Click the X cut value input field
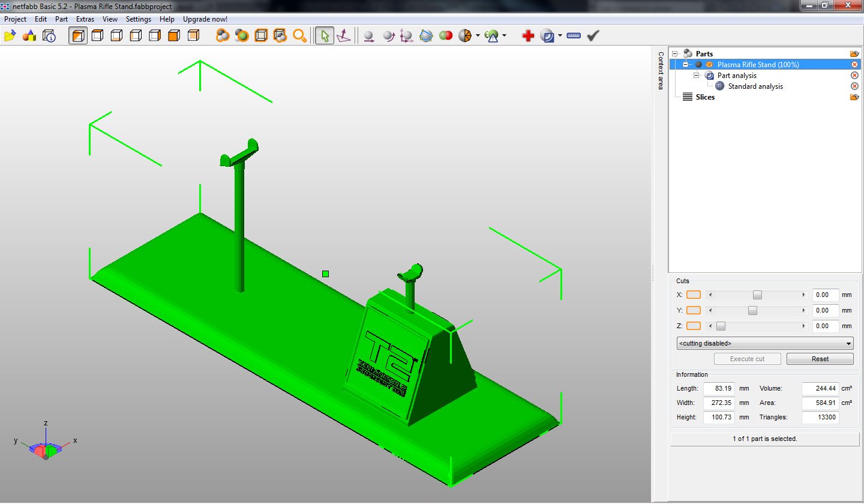The width and height of the screenshot is (864, 504). pos(825,295)
